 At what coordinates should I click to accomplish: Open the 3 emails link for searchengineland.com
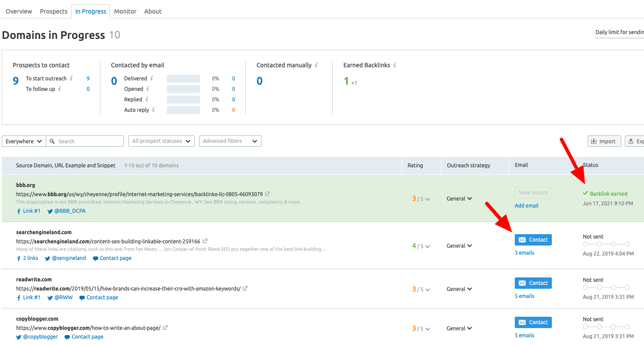[x=524, y=253]
